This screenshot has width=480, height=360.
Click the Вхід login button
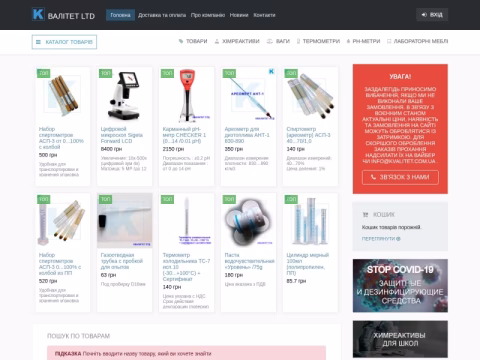[x=432, y=15]
